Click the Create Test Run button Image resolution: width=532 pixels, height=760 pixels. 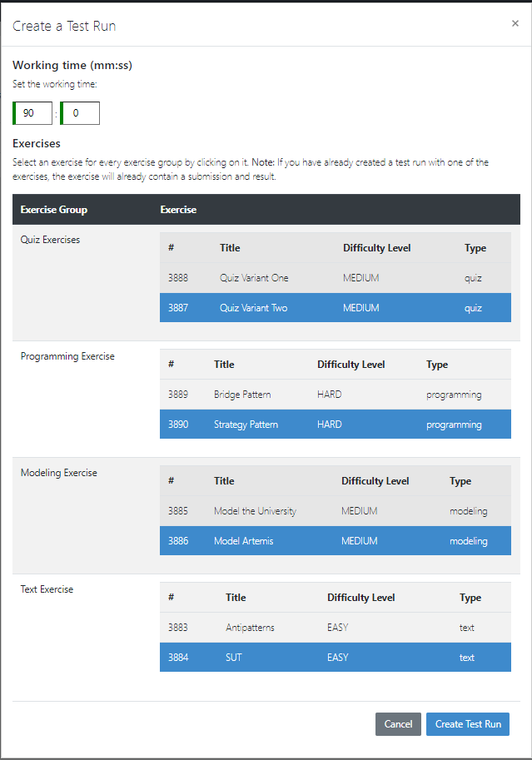(467, 723)
